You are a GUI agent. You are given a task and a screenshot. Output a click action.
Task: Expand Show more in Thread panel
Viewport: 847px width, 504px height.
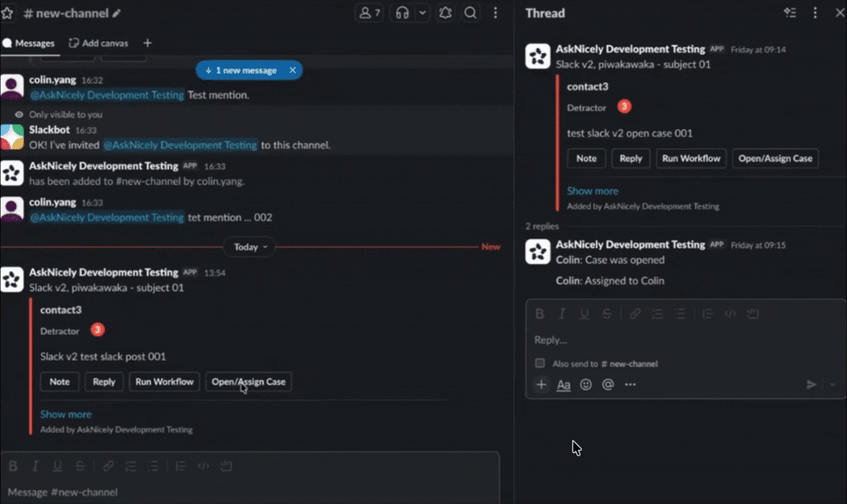tap(593, 191)
